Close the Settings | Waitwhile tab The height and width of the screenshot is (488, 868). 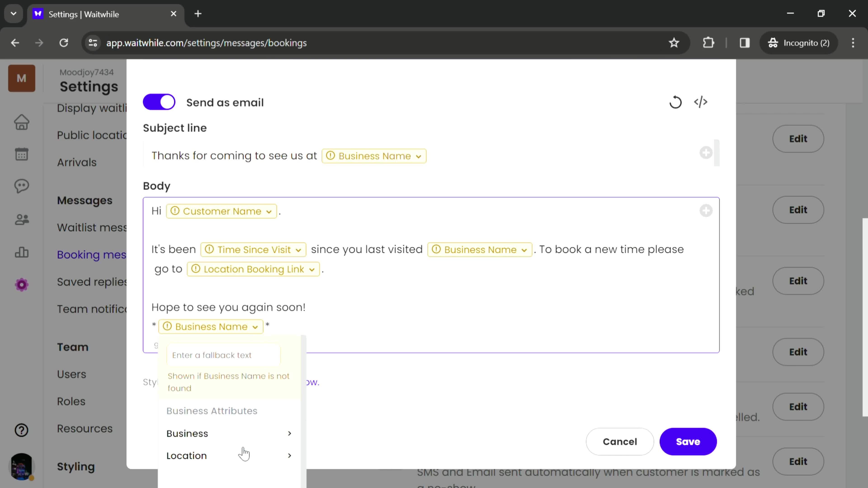point(174,14)
